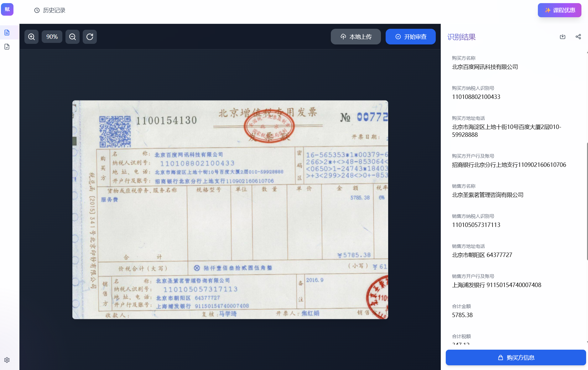Click the app logo icon
The height and width of the screenshot is (370, 588).
7,9
